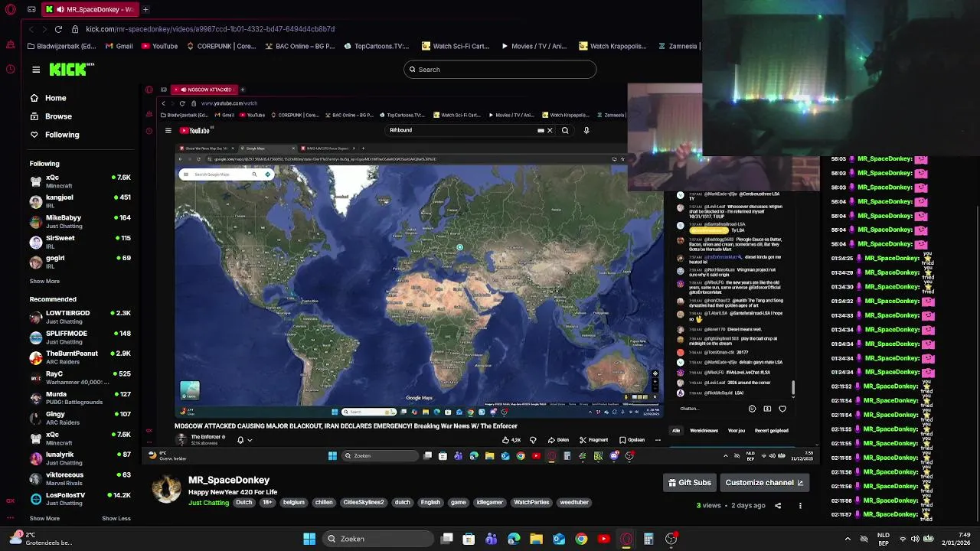The height and width of the screenshot is (551, 980).
Task: Collapse Recommended list with Show Less
Action: coord(116,519)
